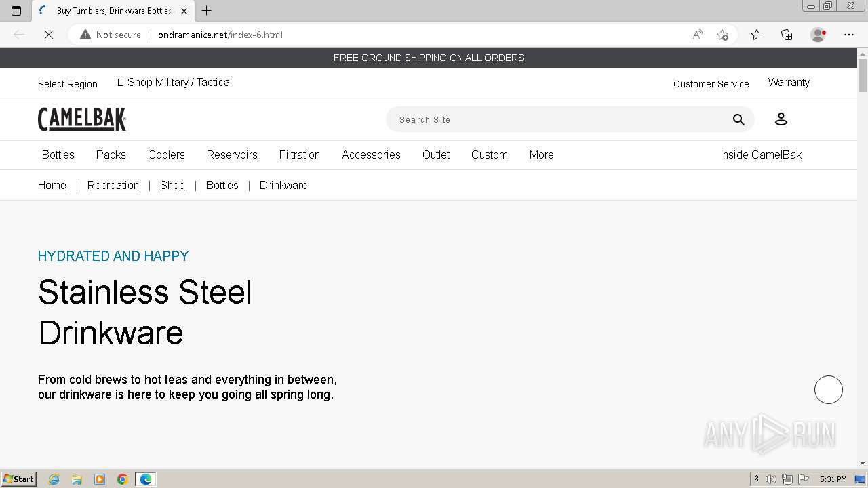This screenshot has width=868, height=488.
Task: Open Chrome from taskbar
Action: (123, 479)
